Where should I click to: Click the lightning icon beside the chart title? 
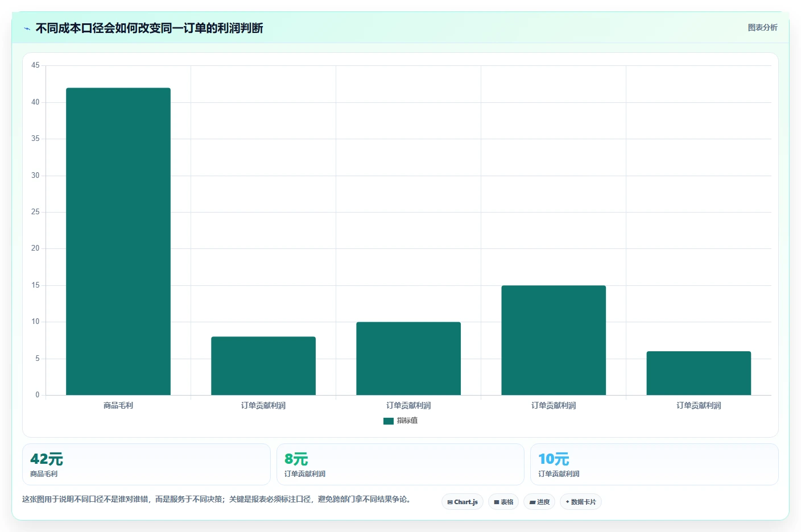27,28
